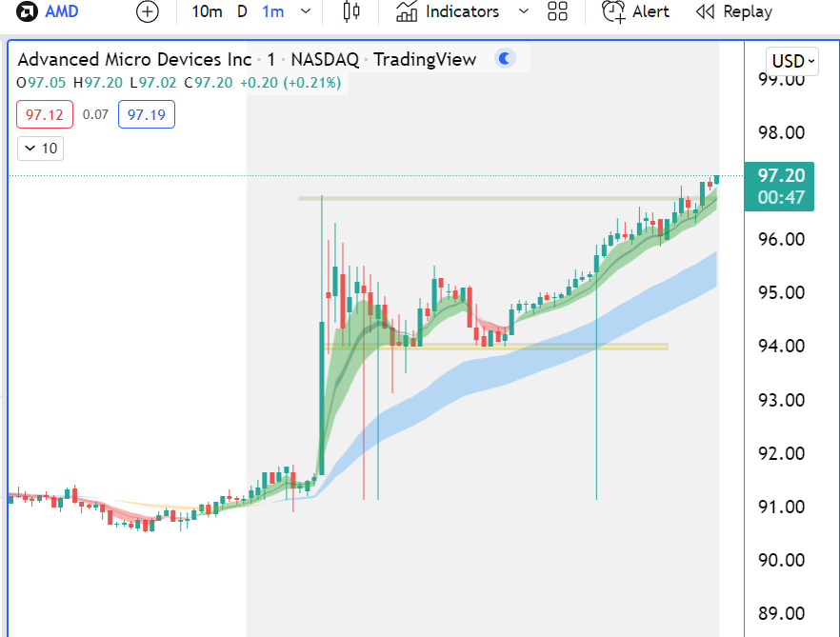Open the Indicators panel
The image size is (840, 637).
(450, 12)
